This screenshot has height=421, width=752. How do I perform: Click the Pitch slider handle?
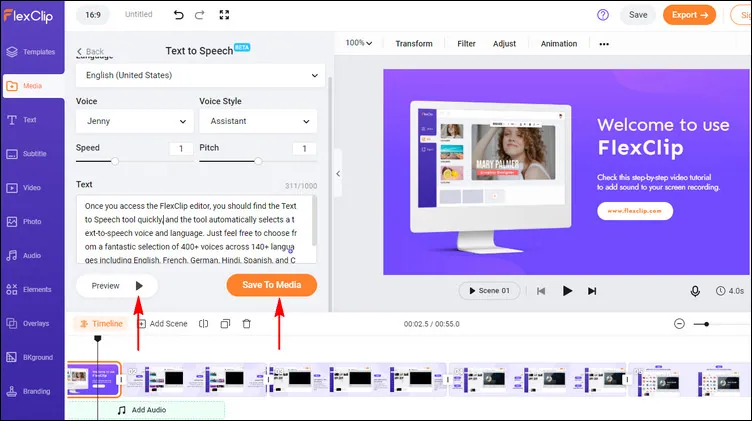(x=258, y=161)
